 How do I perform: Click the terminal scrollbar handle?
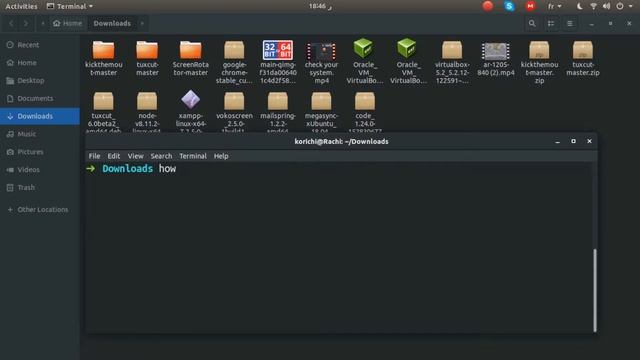point(595,290)
